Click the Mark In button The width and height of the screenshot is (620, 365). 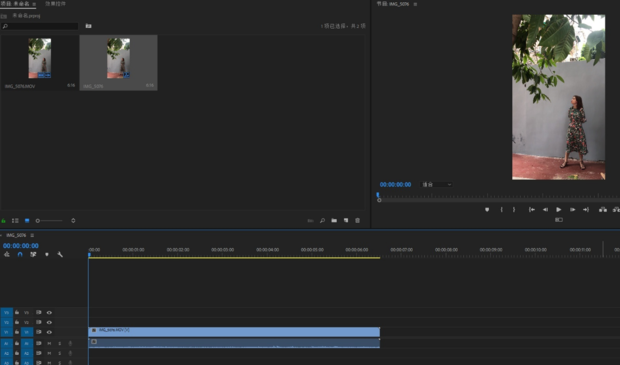tap(501, 210)
